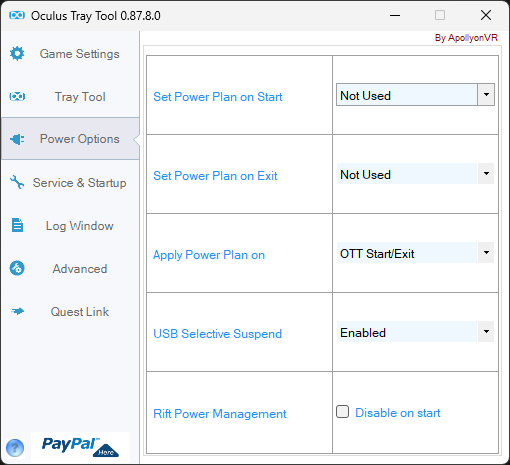Click the 'By ApollyonVR' credit text
510x465 pixels.
coord(466,38)
